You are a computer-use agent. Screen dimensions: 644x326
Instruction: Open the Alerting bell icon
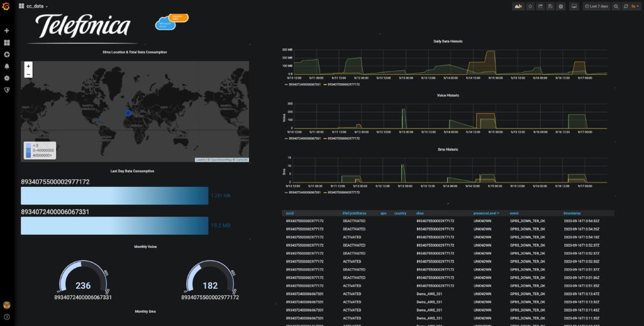click(7, 66)
